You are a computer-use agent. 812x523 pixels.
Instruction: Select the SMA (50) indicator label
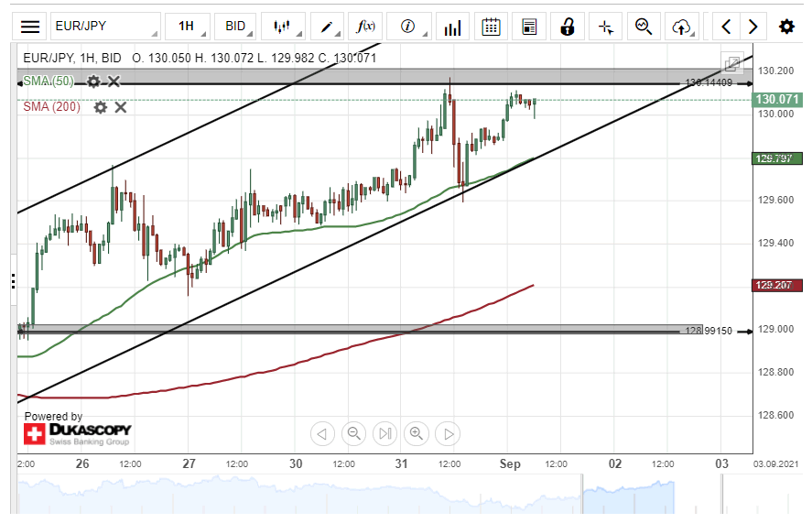point(49,82)
